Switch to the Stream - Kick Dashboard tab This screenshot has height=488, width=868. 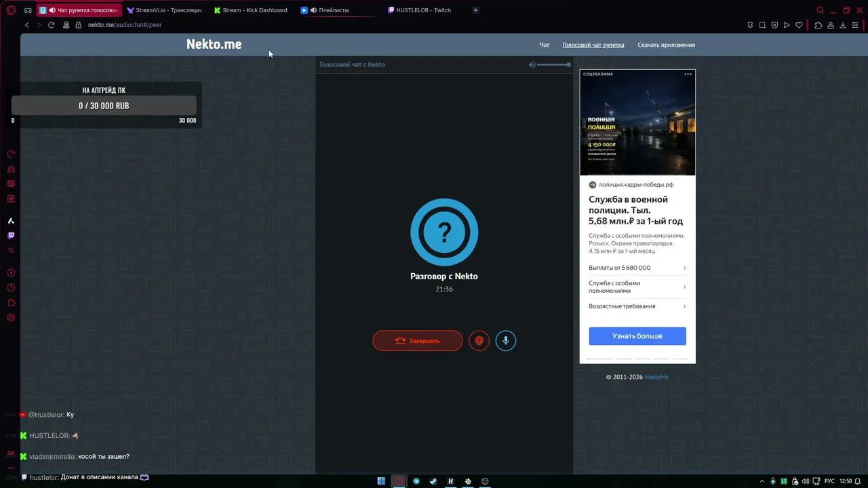click(252, 10)
